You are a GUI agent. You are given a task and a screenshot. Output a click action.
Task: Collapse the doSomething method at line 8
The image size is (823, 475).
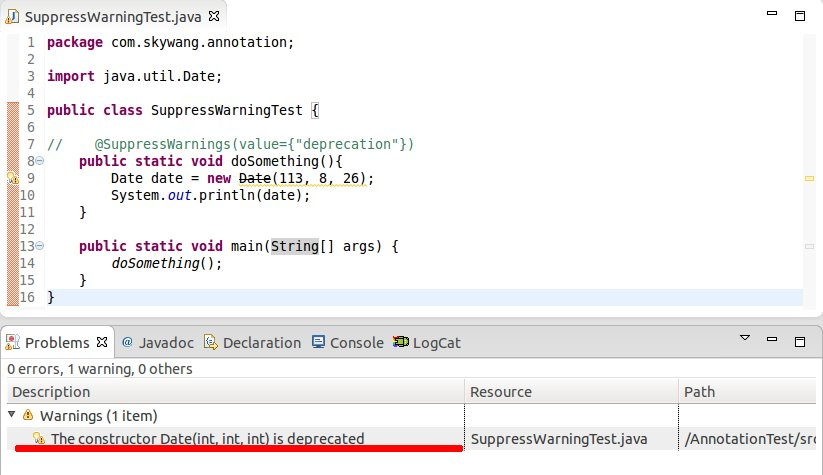coord(39,161)
